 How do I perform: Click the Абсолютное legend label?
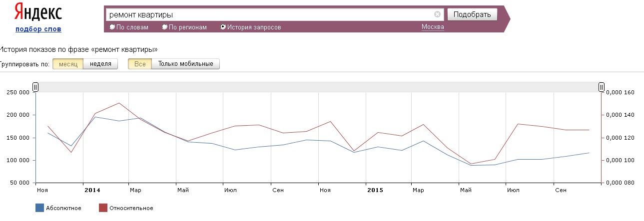click(x=64, y=208)
